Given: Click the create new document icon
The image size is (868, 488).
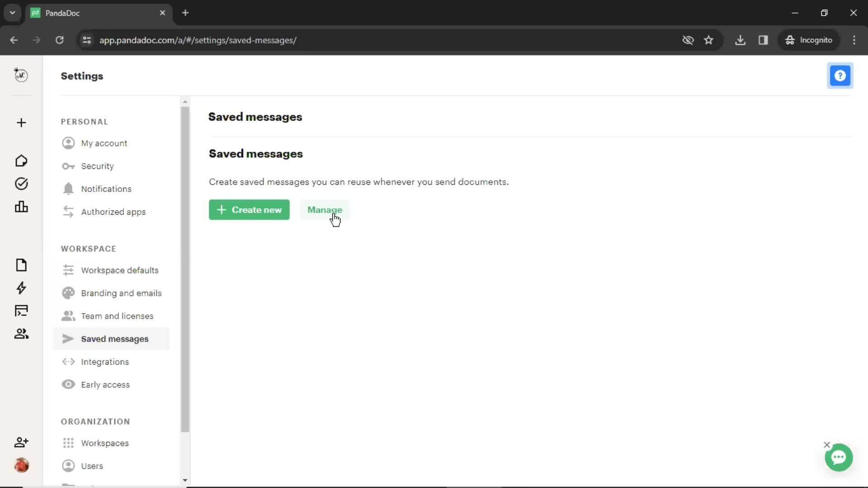Looking at the screenshot, I should coord(21,123).
